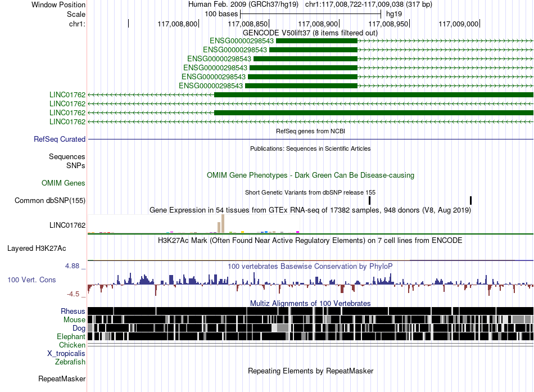
Task: Click the '100 Vert. Cons' track label
Action: (x=31, y=280)
